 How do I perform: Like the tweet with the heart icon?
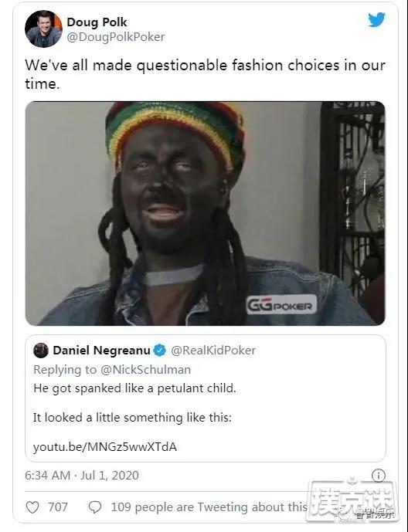pyautogui.click(x=32, y=507)
